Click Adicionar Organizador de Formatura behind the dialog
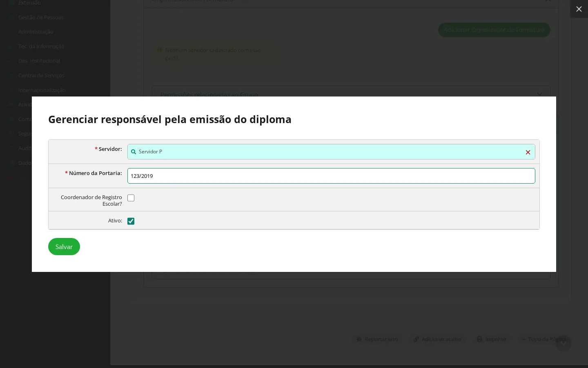588x368 pixels. (x=494, y=30)
